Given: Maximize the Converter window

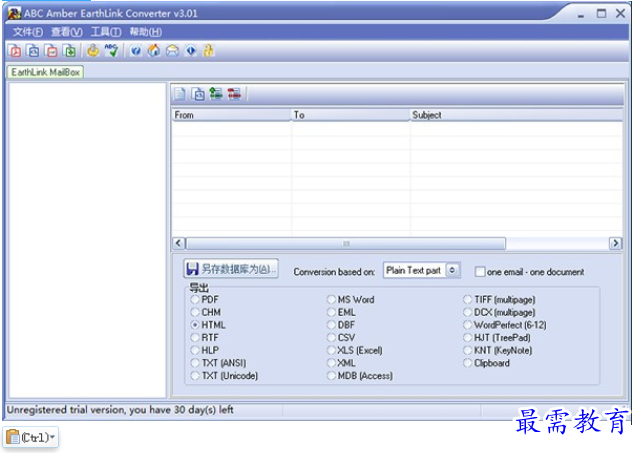Looking at the screenshot, I should pyautogui.click(x=601, y=14).
